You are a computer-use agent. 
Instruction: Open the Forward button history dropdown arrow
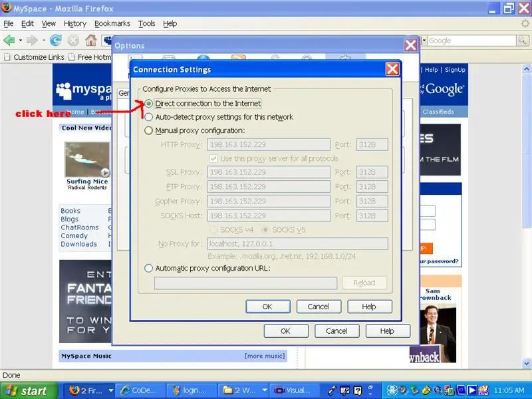[x=43, y=41]
